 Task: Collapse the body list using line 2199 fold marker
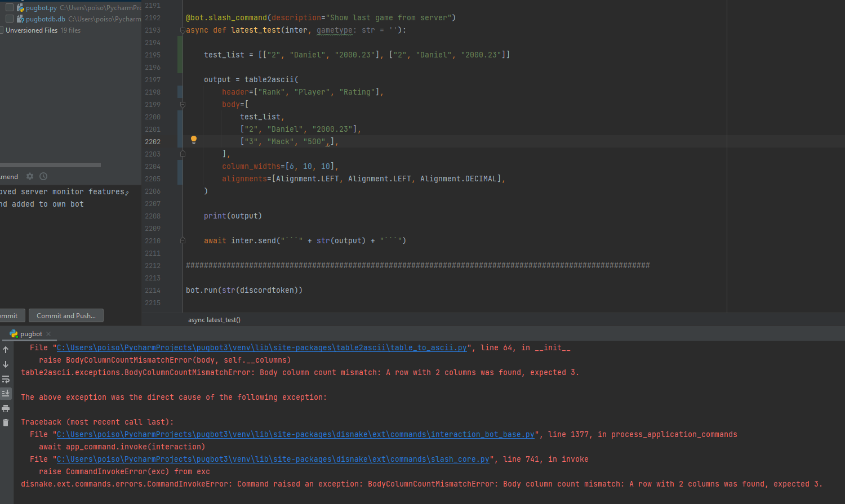click(x=183, y=105)
